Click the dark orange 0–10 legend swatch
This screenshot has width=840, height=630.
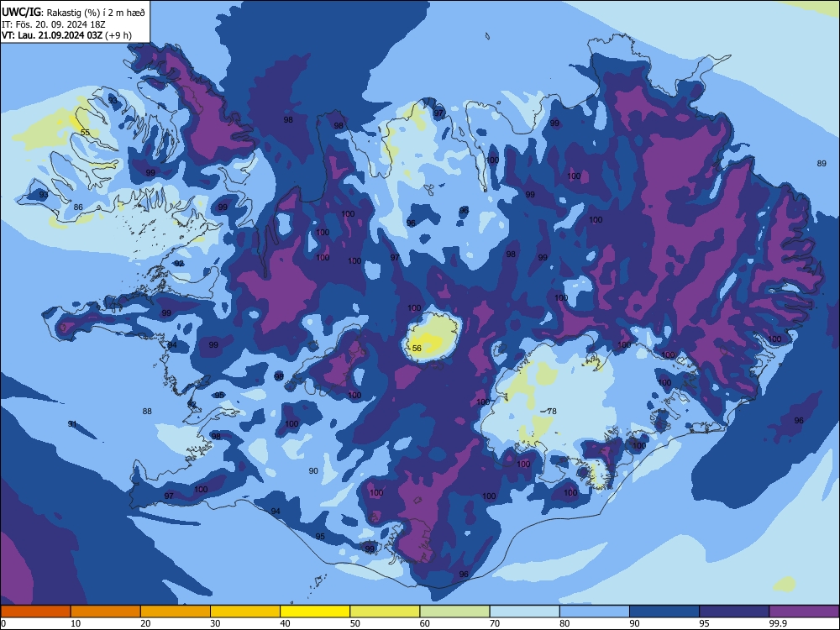35,612
